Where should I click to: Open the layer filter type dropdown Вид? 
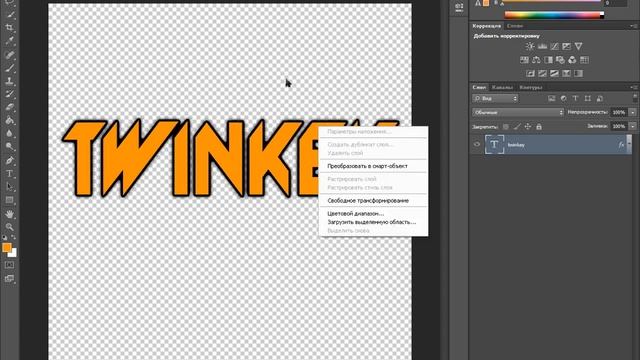pos(495,98)
